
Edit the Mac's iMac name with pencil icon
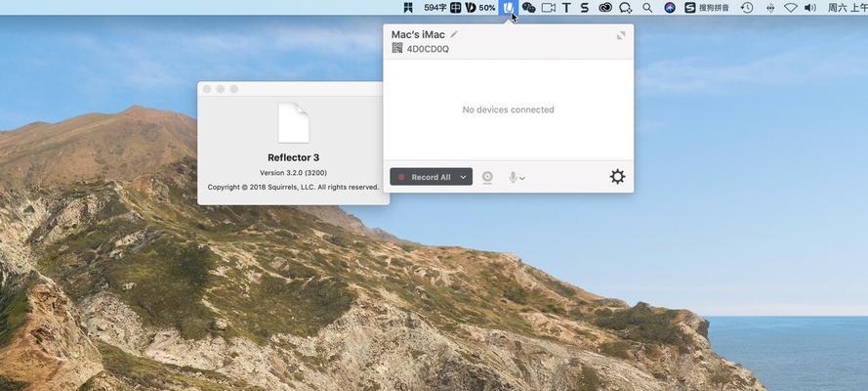click(x=454, y=34)
